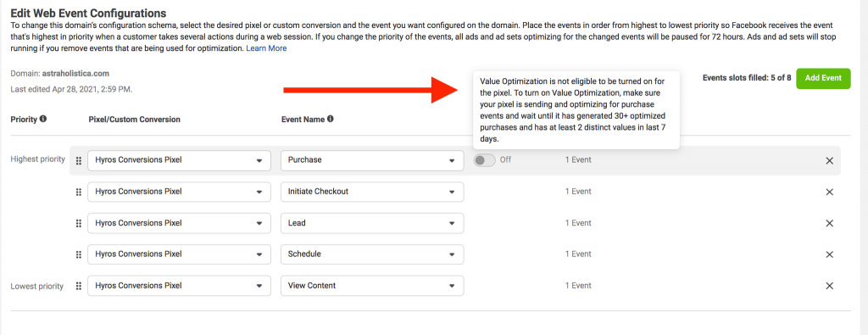Image resolution: width=868 pixels, height=335 pixels.
Task: Open the pixel dropdown in the Lead row
Action: coord(180,223)
